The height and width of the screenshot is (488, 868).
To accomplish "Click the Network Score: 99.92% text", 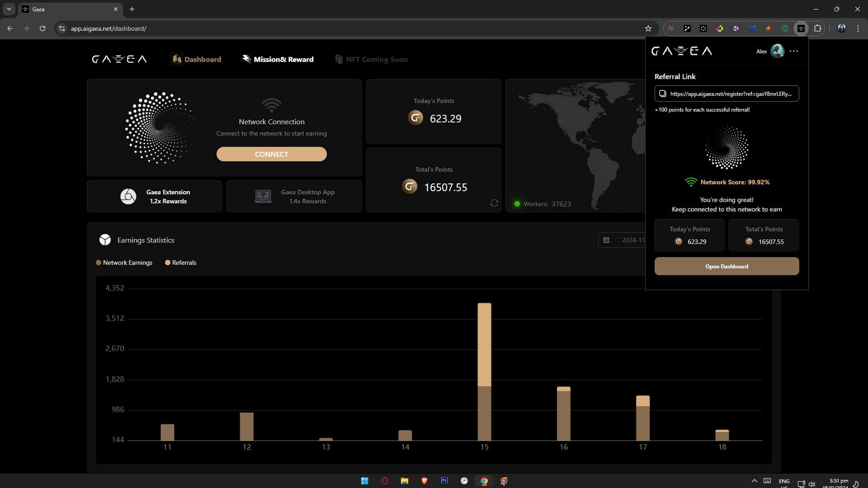I will pyautogui.click(x=735, y=182).
